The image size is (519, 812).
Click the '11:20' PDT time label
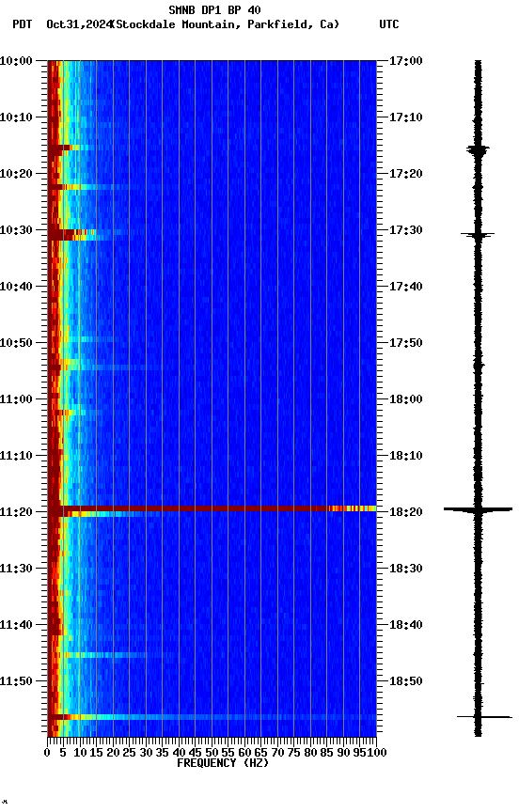(16, 513)
